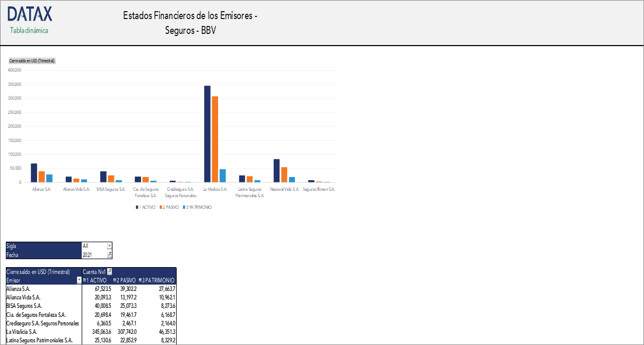Click the DATAX logo icon

(x=29, y=14)
